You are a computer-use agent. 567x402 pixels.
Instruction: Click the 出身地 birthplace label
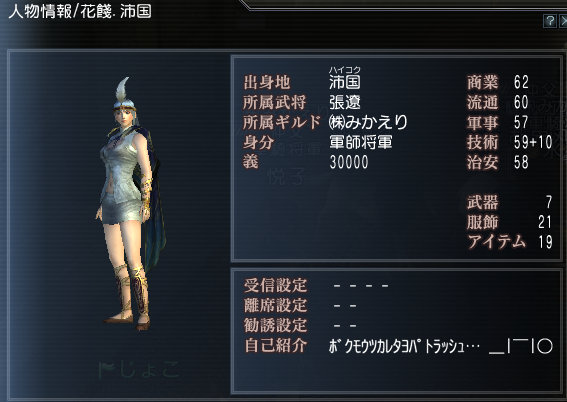[267, 82]
